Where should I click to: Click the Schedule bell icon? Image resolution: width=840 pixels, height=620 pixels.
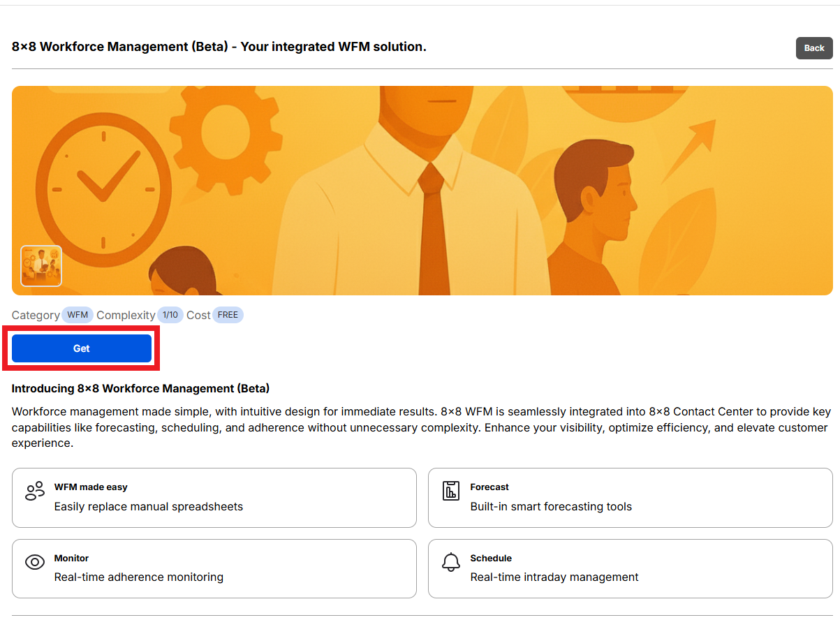pos(451,562)
